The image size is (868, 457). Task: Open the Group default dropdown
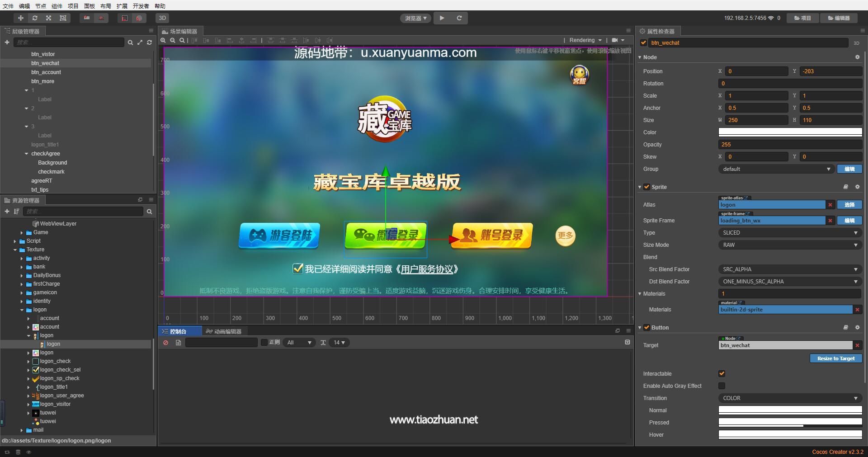point(776,169)
